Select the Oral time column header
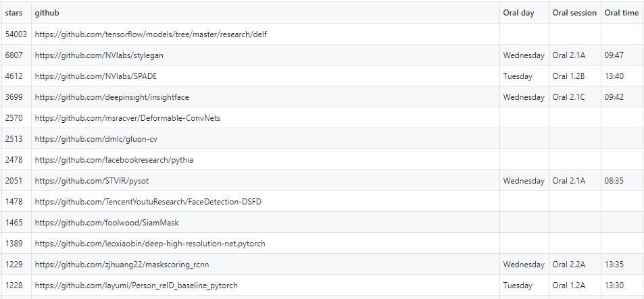644x299 pixels. [x=621, y=13]
